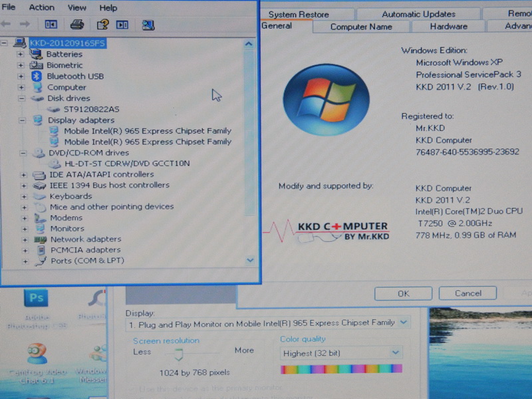
Task: Open Adobe Photoshop desktop shortcut
Action: (37, 299)
